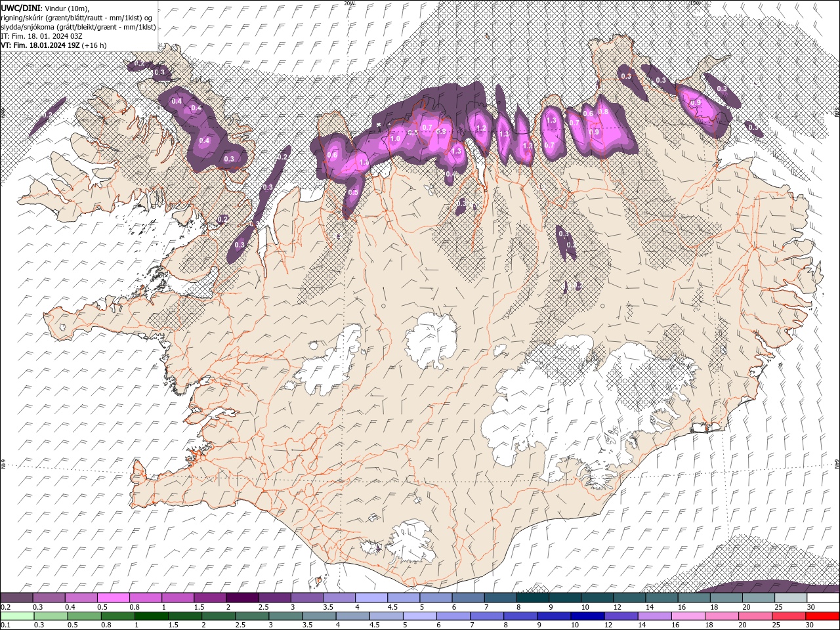Click the valid time line 'VT: Fim. 18.01.2024 19Z'
Screen dimensions: 840x630
click(40, 45)
